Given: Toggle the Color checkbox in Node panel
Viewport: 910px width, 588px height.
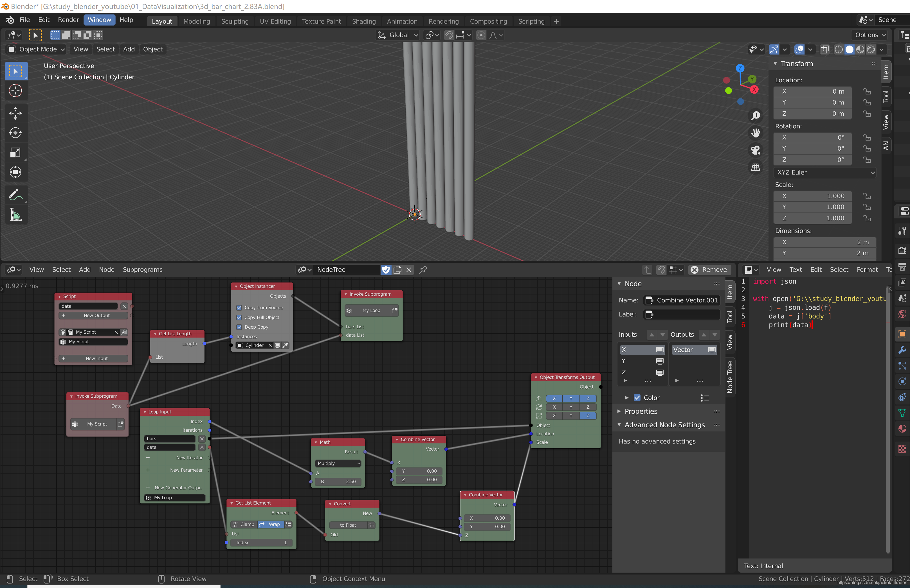Looking at the screenshot, I should (637, 398).
